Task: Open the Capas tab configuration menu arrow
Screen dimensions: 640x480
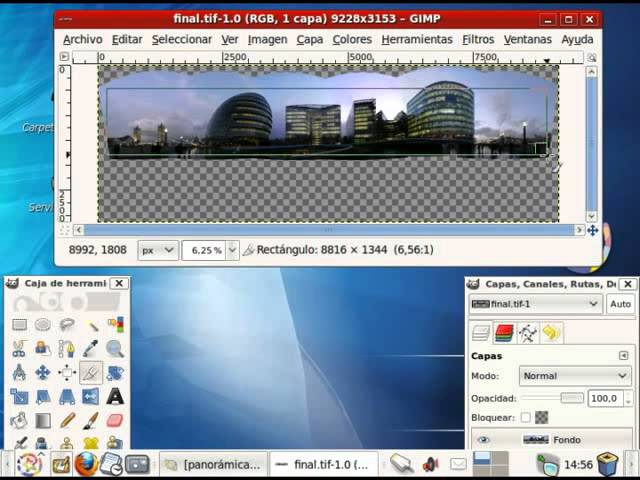Action: [623, 356]
